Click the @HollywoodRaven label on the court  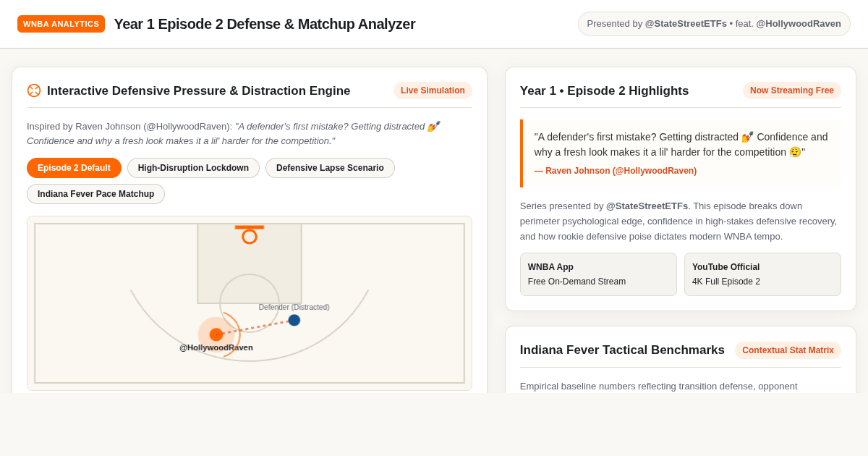216,347
